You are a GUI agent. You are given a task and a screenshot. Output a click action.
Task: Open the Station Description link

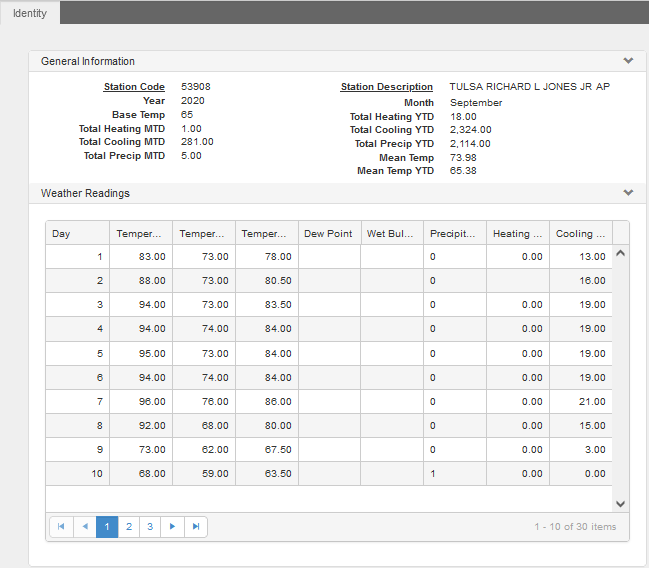point(387,87)
